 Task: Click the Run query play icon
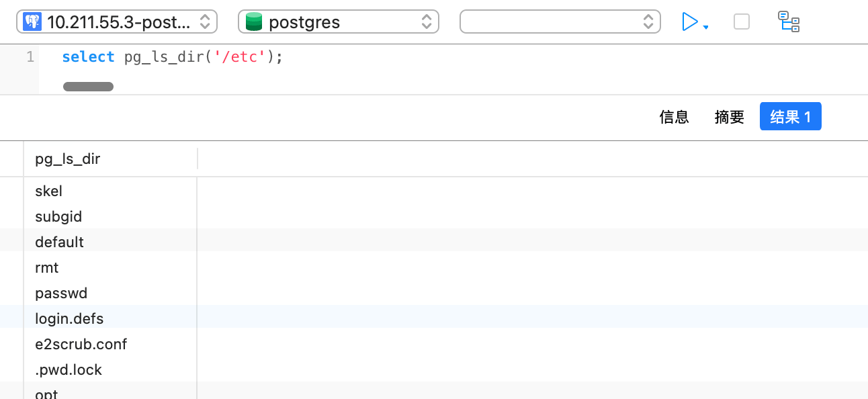click(690, 21)
